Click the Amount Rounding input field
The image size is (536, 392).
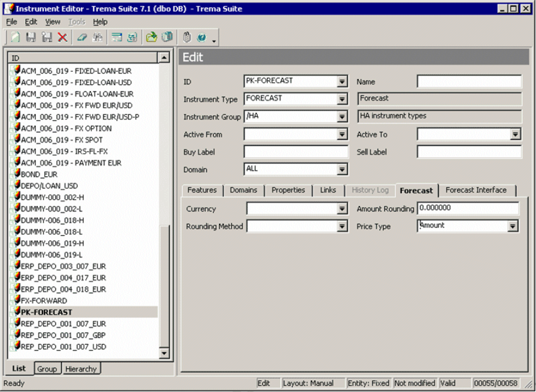(468, 208)
